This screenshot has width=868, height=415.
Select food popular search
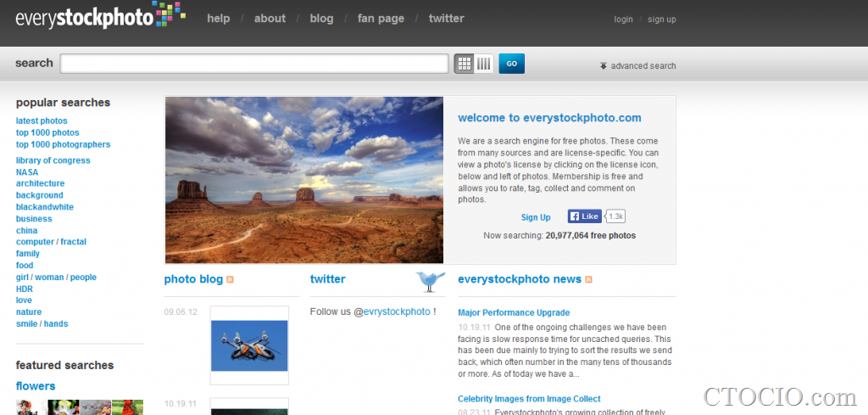point(25,266)
